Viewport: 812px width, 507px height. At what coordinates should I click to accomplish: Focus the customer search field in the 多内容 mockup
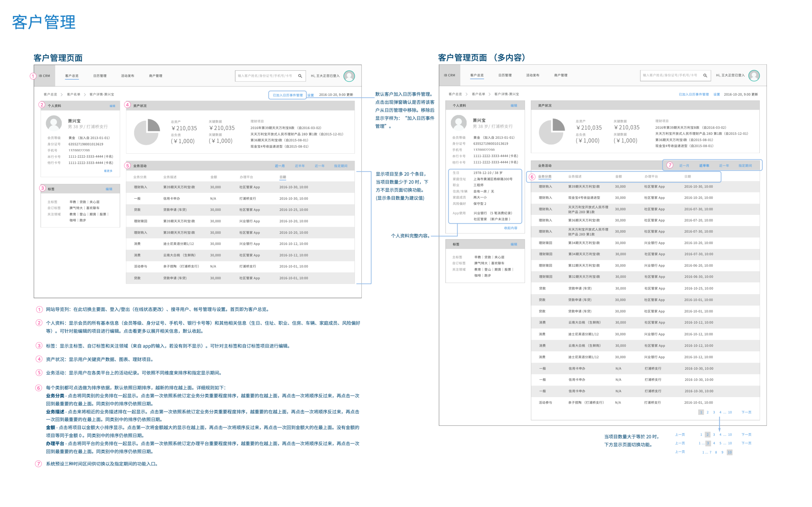click(x=675, y=75)
